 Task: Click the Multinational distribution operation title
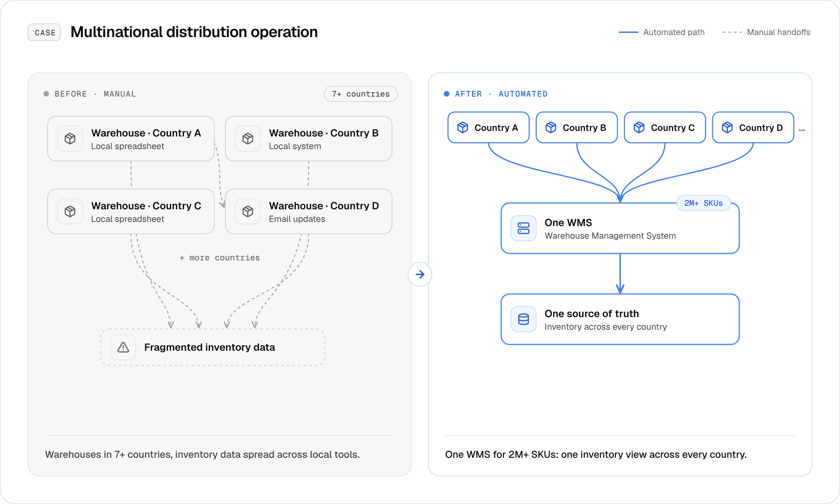click(x=194, y=32)
